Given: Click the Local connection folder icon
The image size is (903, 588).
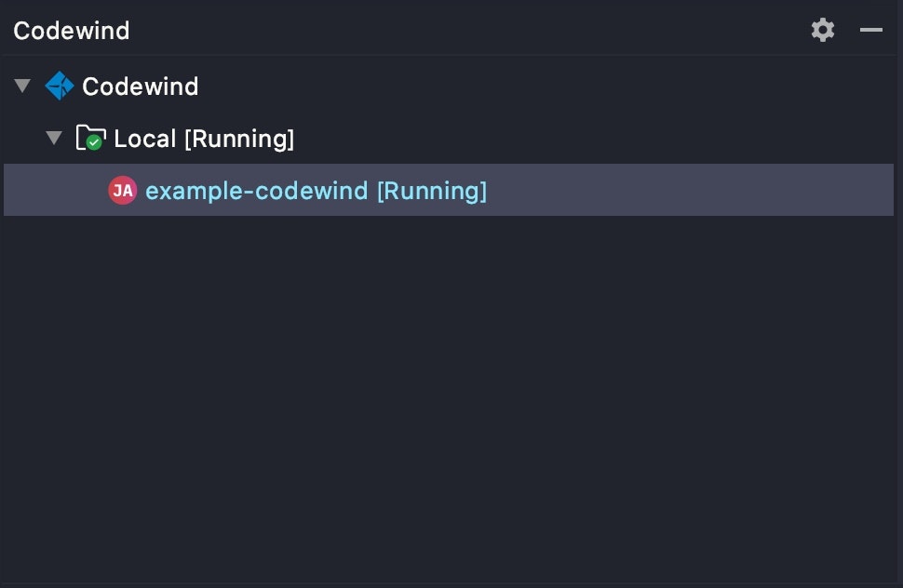Looking at the screenshot, I should 88,137.
